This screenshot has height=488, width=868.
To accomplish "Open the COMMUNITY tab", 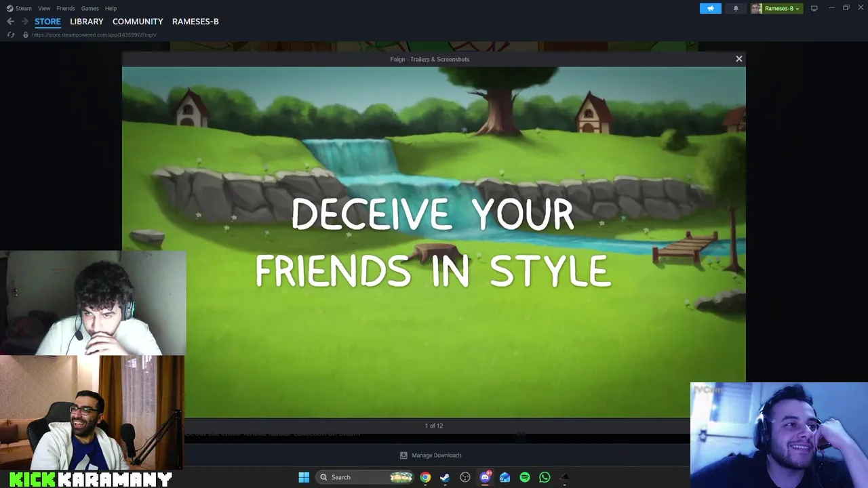I will click(x=138, y=22).
